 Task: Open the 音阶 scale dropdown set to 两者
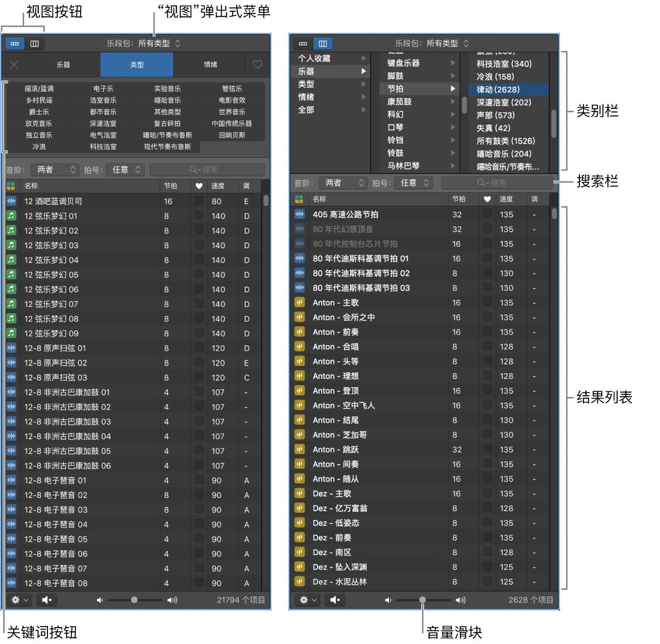55,169
